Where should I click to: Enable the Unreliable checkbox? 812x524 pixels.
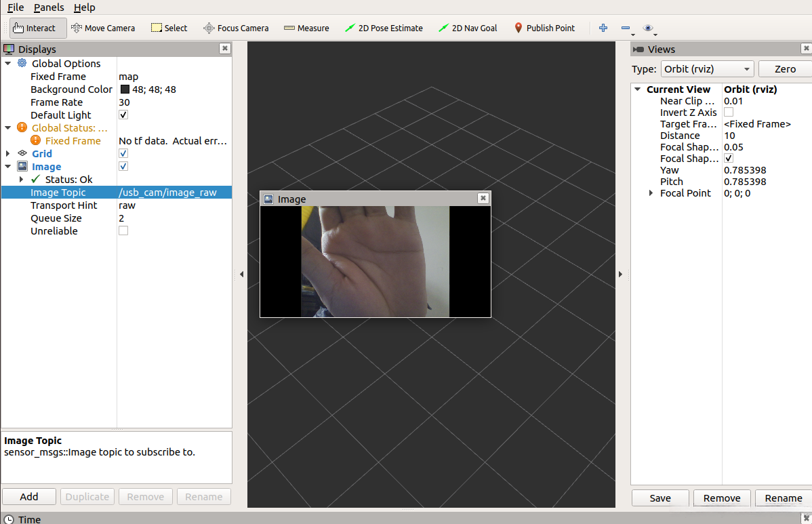tap(123, 231)
